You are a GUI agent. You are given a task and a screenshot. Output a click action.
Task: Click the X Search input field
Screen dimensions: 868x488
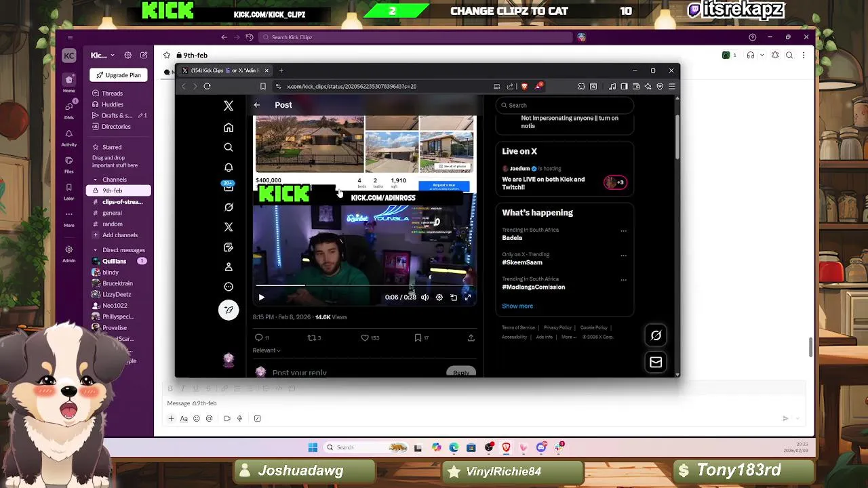pos(565,105)
